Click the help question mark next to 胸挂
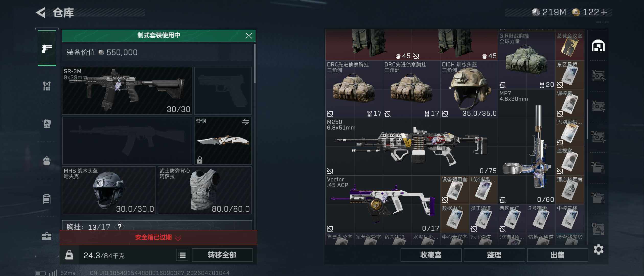This screenshot has width=644, height=276. (x=119, y=226)
